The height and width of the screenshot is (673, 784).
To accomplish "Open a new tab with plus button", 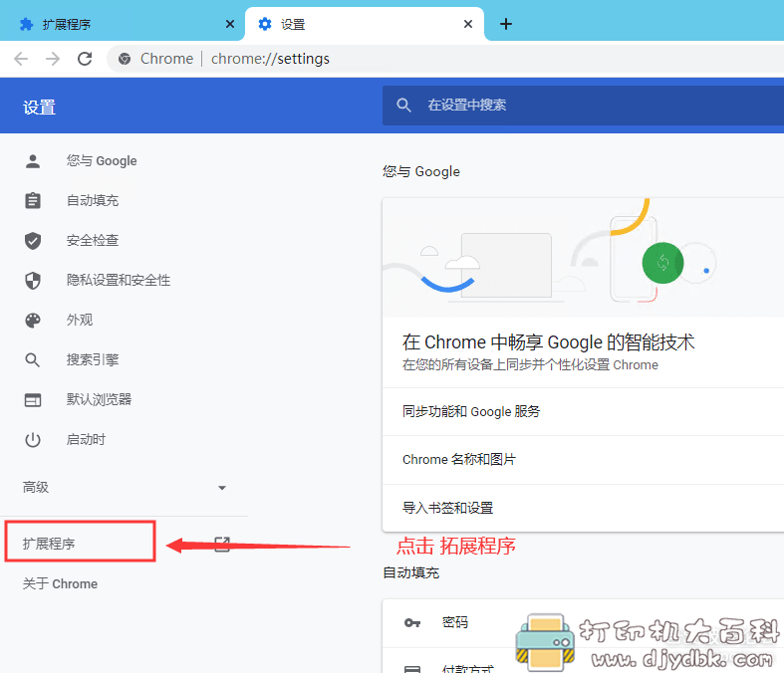I will pyautogui.click(x=506, y=24).
